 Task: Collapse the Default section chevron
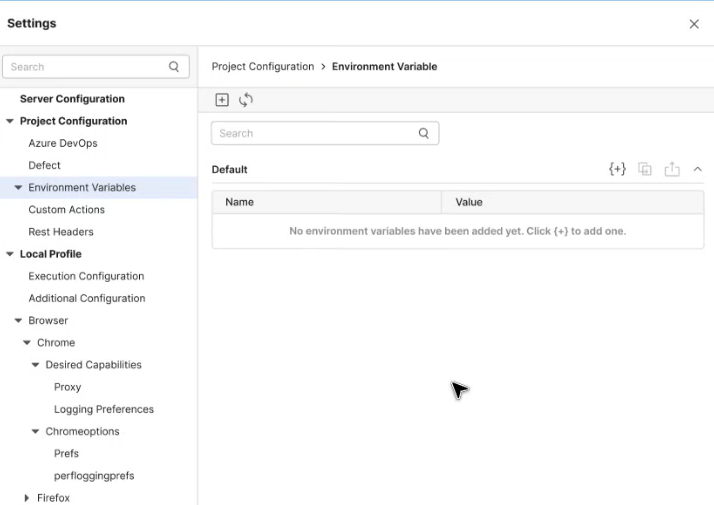[x=697, y=169]
